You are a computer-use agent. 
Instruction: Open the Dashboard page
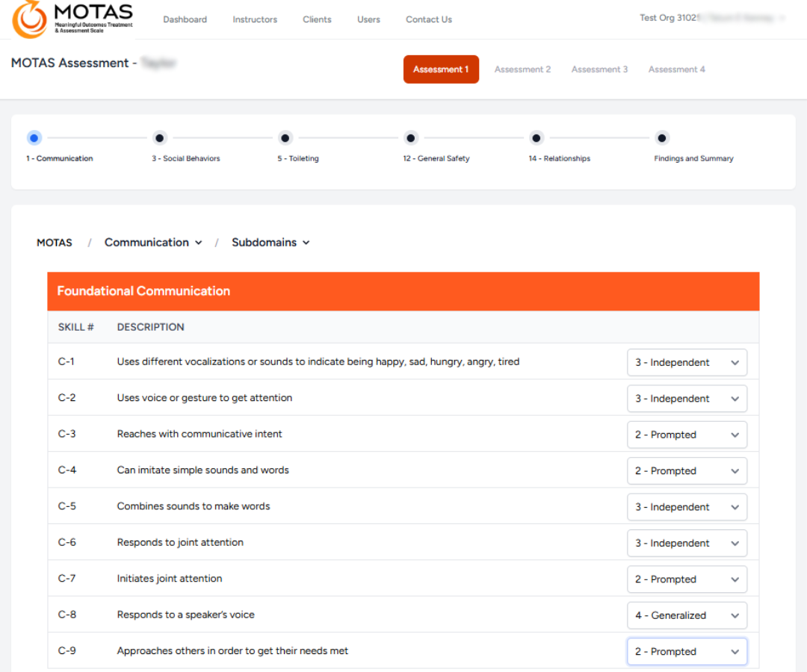coord(185,19)
